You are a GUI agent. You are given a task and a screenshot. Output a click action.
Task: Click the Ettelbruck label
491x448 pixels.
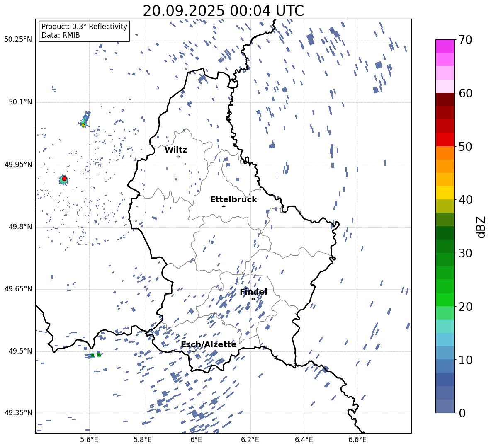(233, 200)
